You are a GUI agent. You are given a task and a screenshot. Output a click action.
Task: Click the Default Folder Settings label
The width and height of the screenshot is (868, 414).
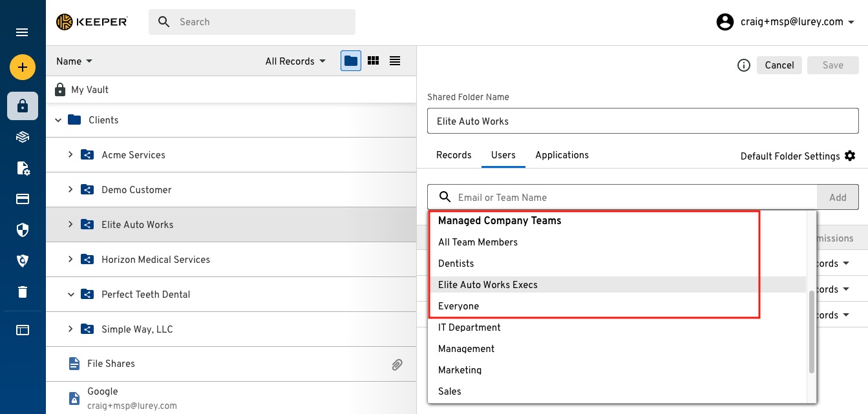tap(790, 156)
